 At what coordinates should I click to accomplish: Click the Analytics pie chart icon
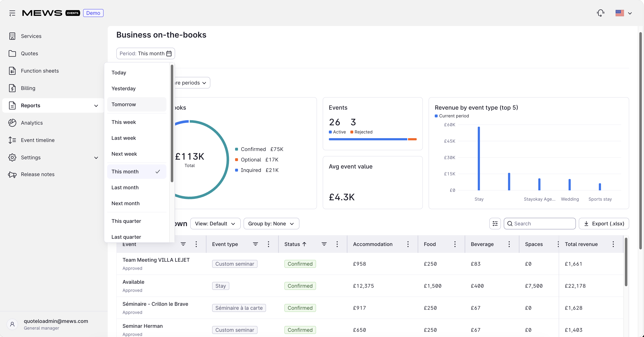tap(12, 123)
